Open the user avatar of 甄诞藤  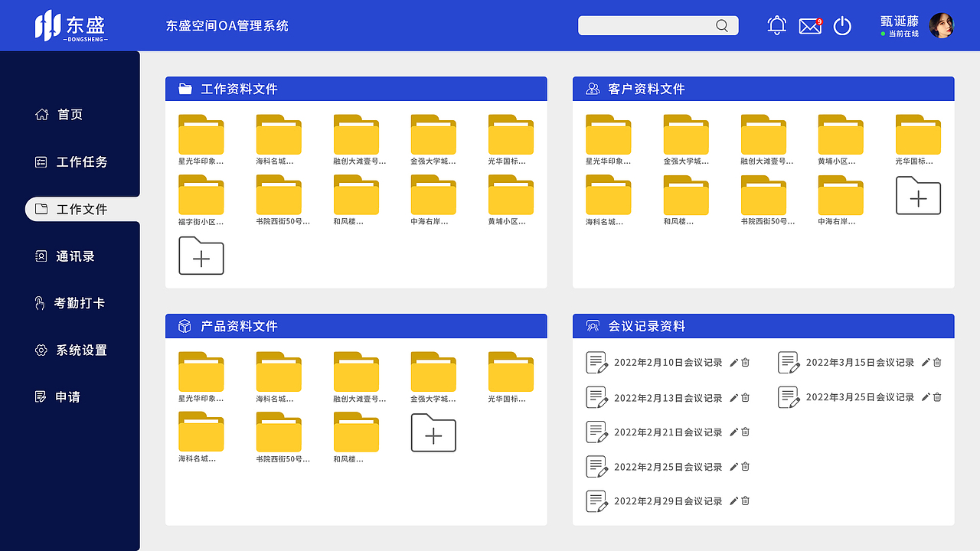pos(942,25)
